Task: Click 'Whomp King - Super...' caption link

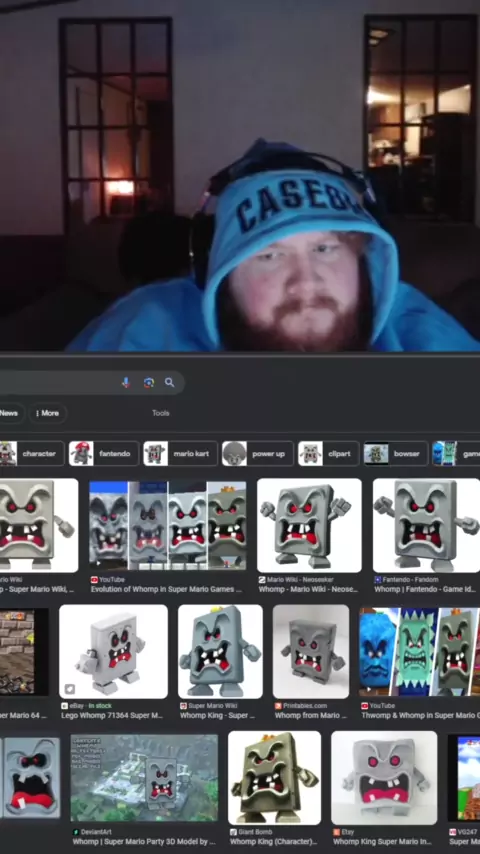Action: (x=217, y=716)
